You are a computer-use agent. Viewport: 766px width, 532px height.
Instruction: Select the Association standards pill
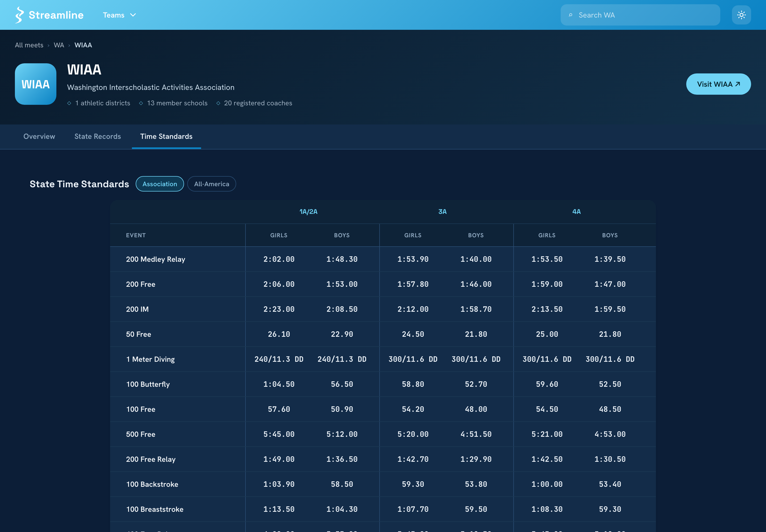[160, 184]
